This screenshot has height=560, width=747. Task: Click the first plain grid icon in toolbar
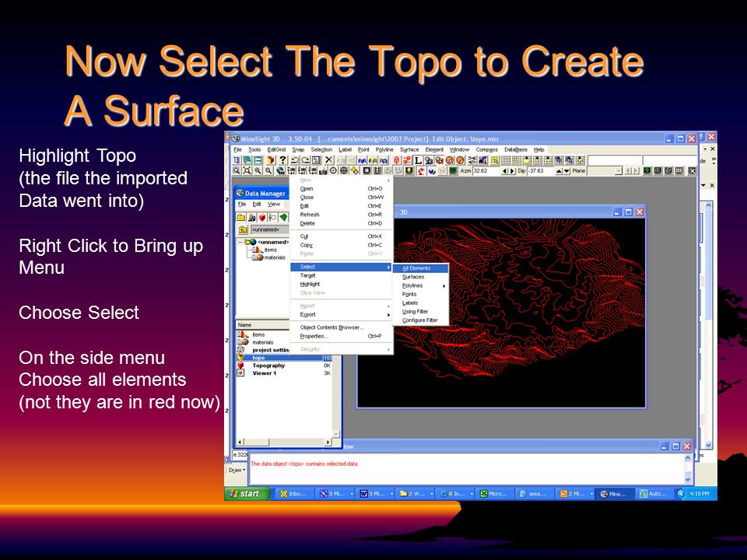coord(506,160)
